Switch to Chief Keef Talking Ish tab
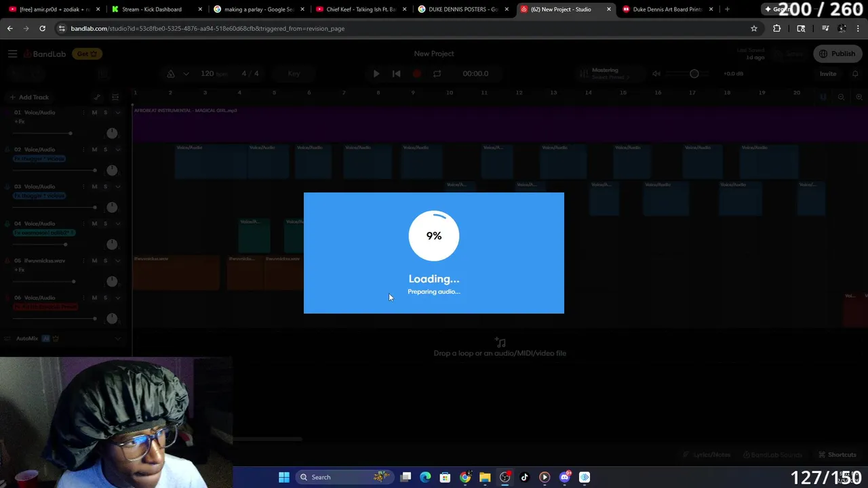Viewport: 868px width, 488px height. (x=359, y=9)
